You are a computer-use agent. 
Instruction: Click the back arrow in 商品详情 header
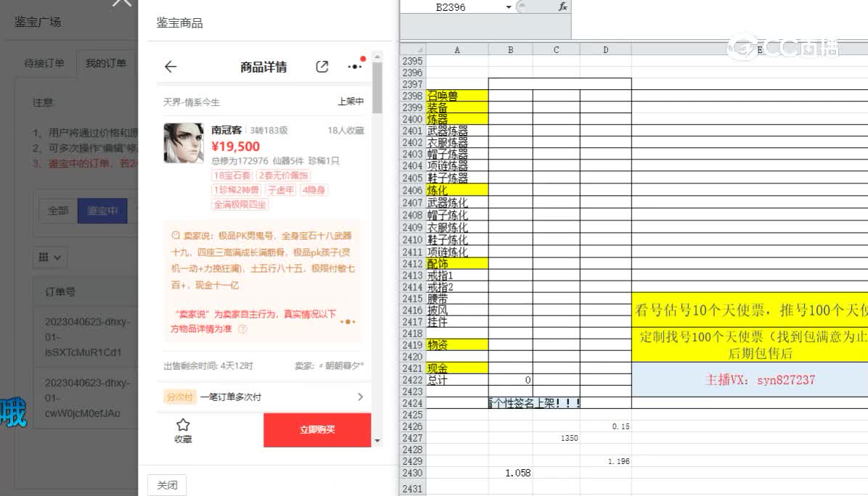(170, 67)
